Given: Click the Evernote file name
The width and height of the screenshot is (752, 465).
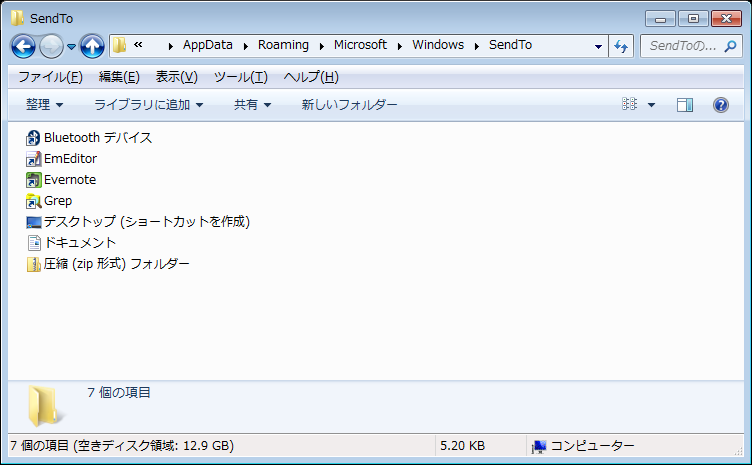Looking at the screenshot, I should click(x=70, y=180).
